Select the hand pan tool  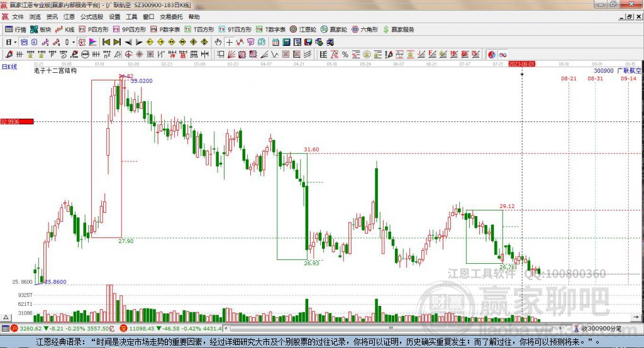click(218, 42)
